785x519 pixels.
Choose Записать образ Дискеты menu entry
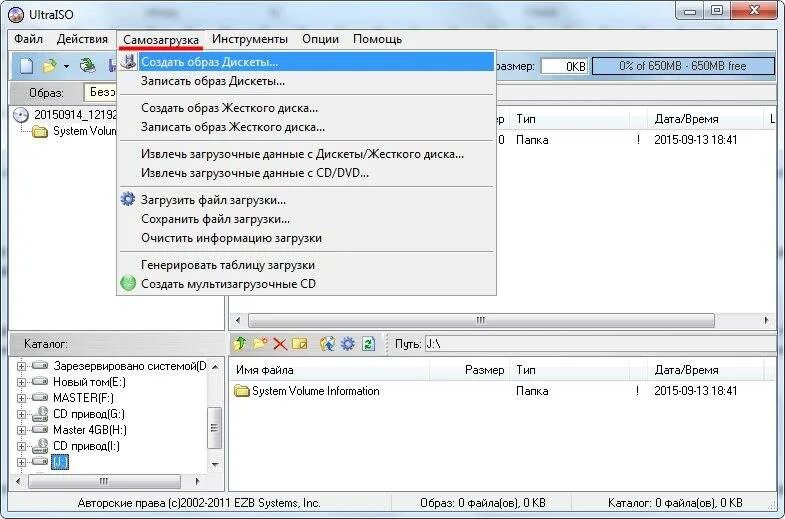coord(306,81)
